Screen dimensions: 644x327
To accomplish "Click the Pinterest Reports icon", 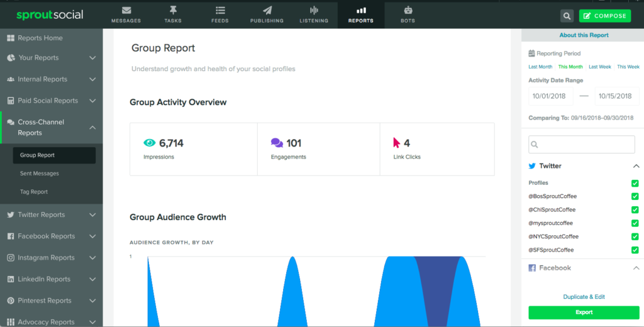I will tap(11, 301).
